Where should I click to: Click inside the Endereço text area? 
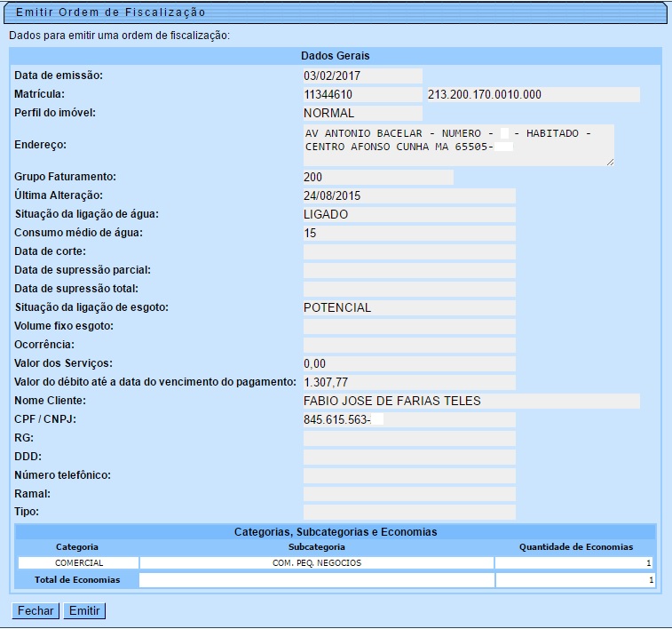(457, 145)
